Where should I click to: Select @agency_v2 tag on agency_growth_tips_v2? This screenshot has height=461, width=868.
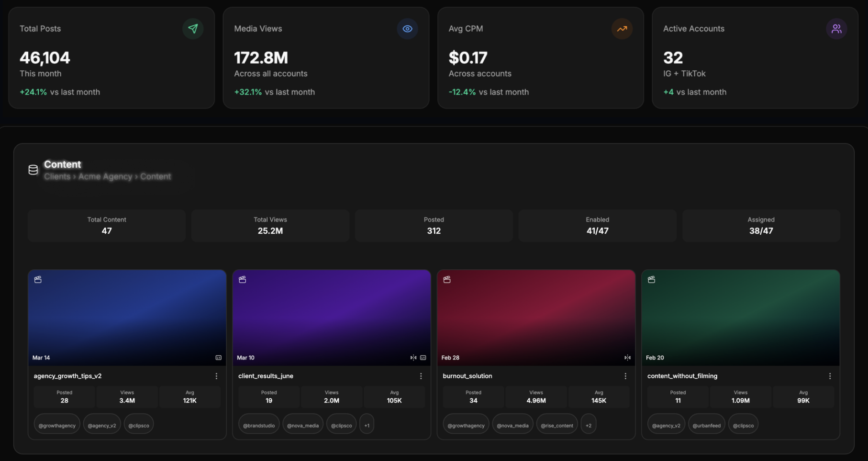[x=102, y=425]
